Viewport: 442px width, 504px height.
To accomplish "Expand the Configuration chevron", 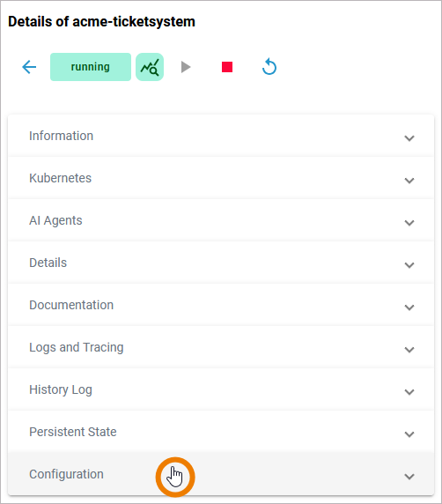I will (409, 477).
